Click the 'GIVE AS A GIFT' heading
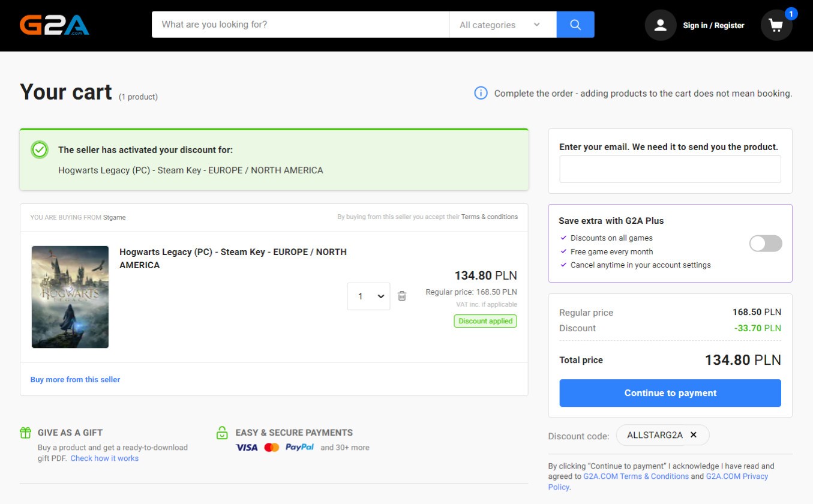 (x=70, y=433)
